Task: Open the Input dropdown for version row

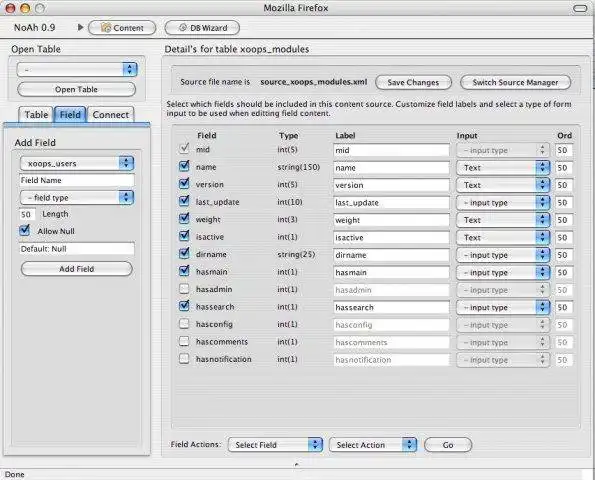Action: pos(502,185)
